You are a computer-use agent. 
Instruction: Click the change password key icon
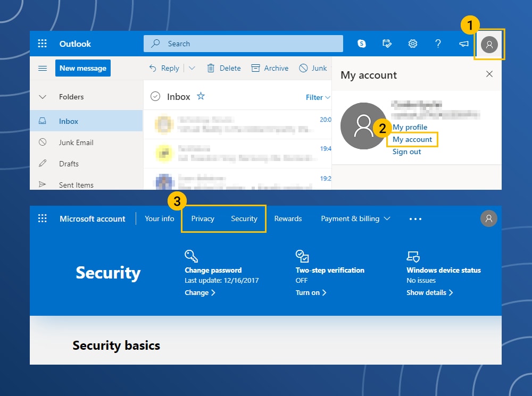tap(192, 256)
